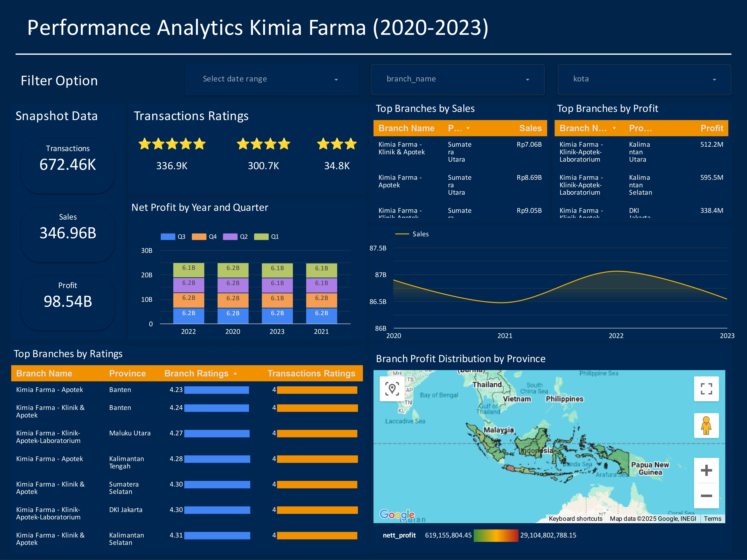
Task: Click the three-star rating group
Action: (x=337, y=144)
